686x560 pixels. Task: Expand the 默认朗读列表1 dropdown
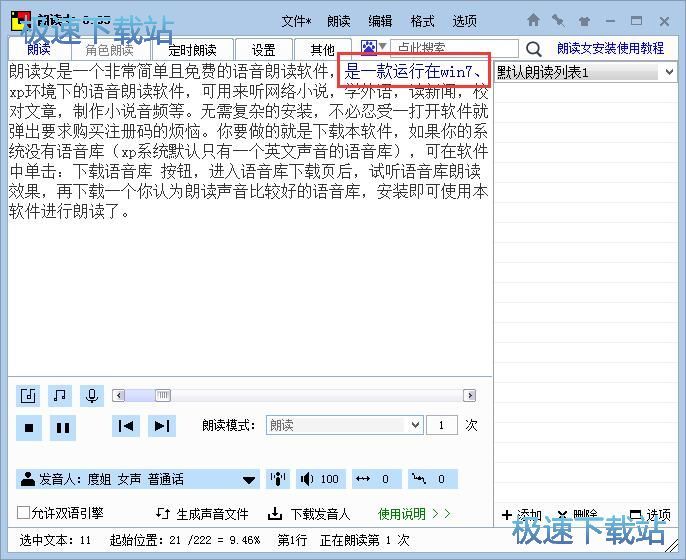(x=669, y=72)
